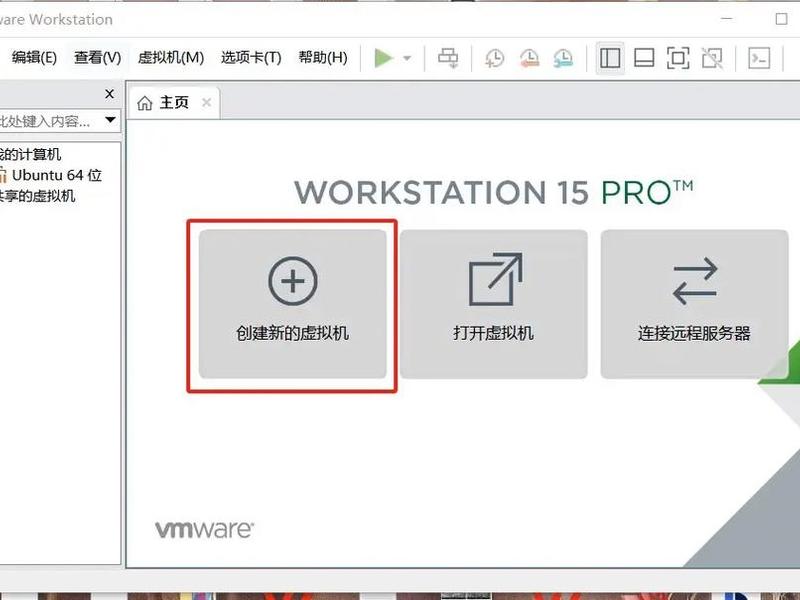Open the console view icon
Screen dimensions: 800x600
(759, 58)
